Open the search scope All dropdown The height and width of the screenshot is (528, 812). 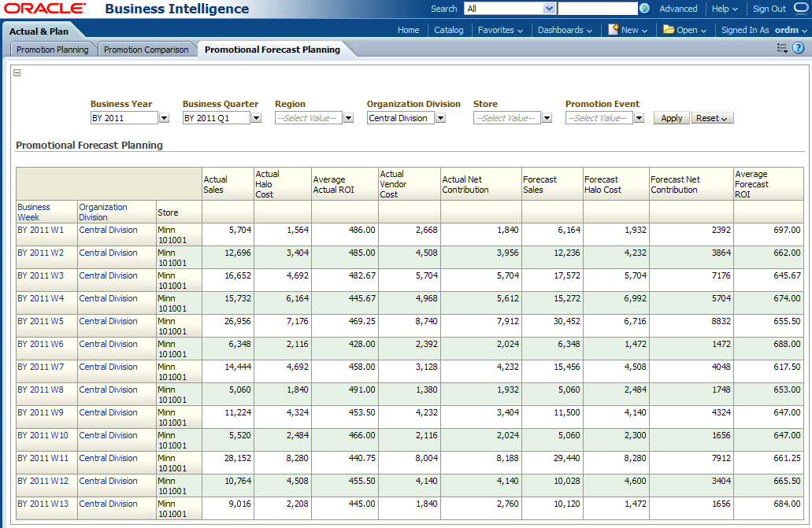550,9
